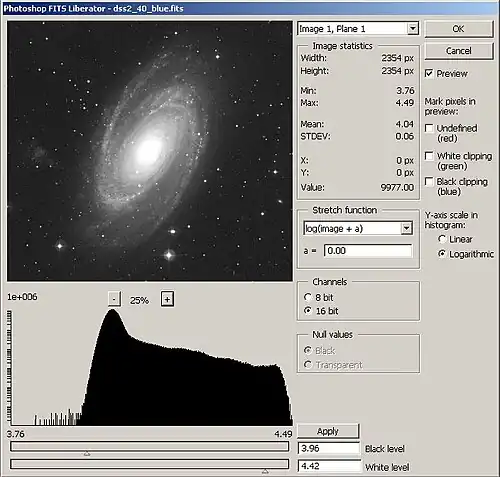Focus the a = value input field
This screenshot has width=500, height=477.
click(368, 251)
